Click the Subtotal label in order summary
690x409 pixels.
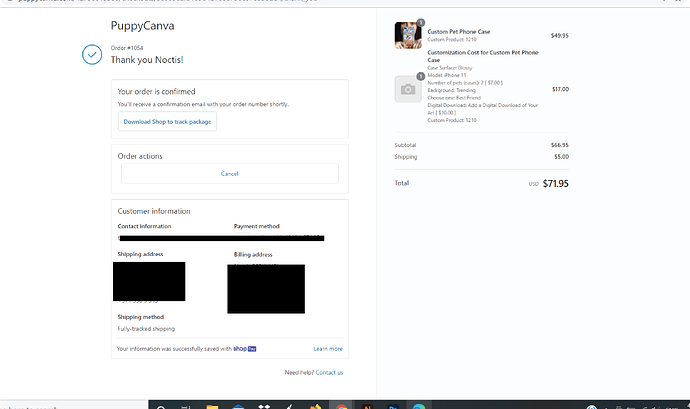[x=405, y=145]
